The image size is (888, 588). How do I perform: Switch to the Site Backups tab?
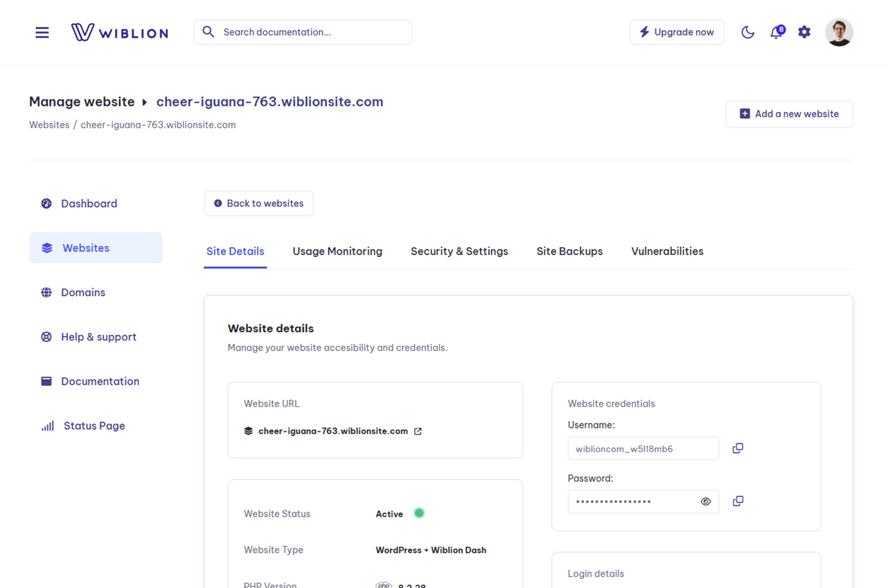pyautogui.click(x=569, y=251)
